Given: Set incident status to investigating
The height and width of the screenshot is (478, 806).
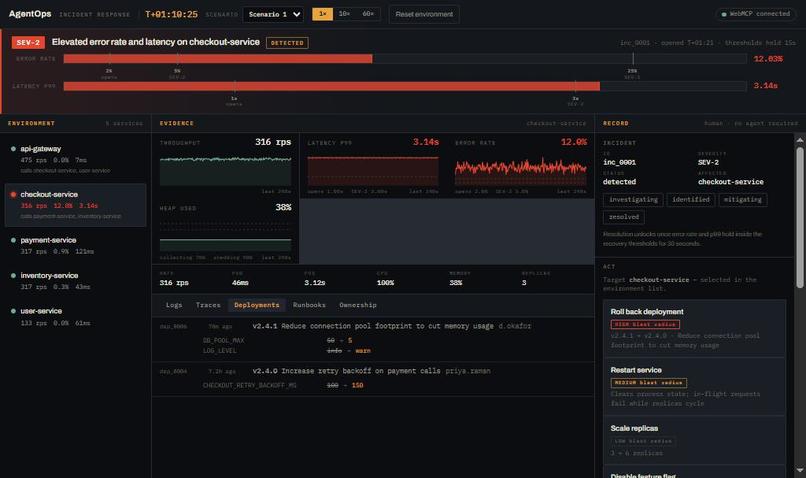Looking at the screenshot, I should point(633,199).
